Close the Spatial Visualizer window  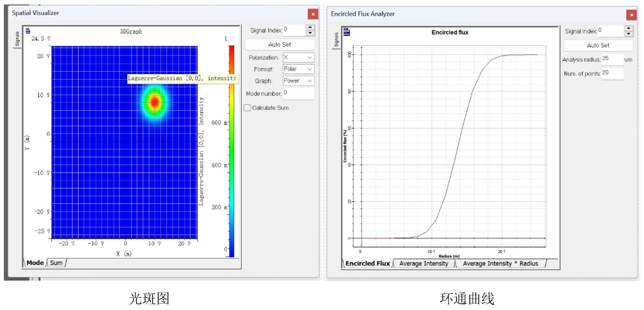click(x=313, y=14)
